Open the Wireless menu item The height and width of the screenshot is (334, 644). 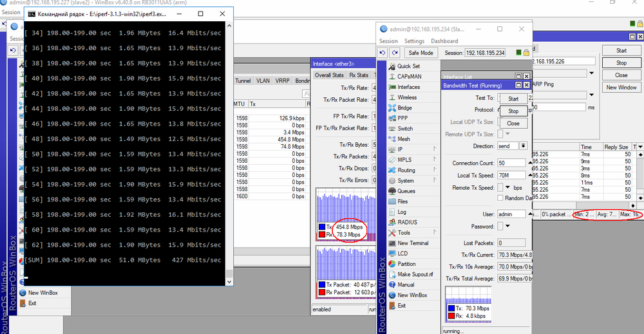(402, 97)
